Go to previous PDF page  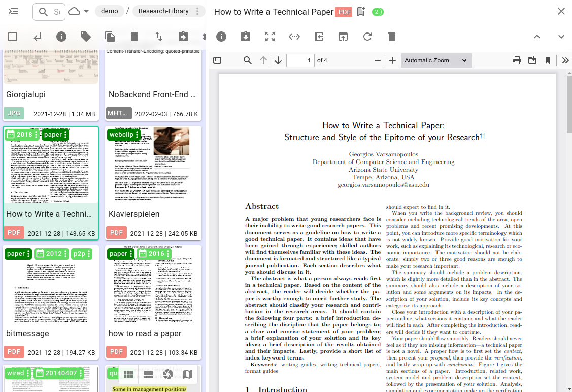(263, 60)
